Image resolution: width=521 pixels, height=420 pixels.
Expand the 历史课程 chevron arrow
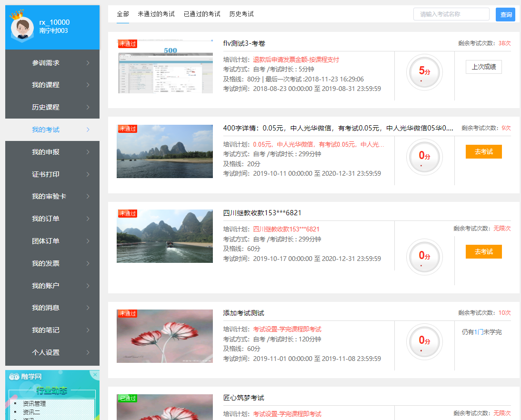coord(88,107)
